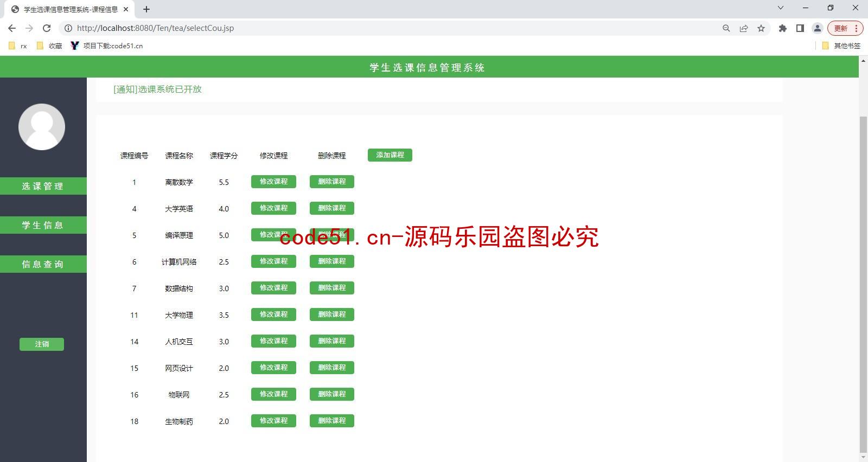The width and height of the screenshot is (868, 462).
Task: Open the Chrome three-dot menu
Action: pos(856,28)
